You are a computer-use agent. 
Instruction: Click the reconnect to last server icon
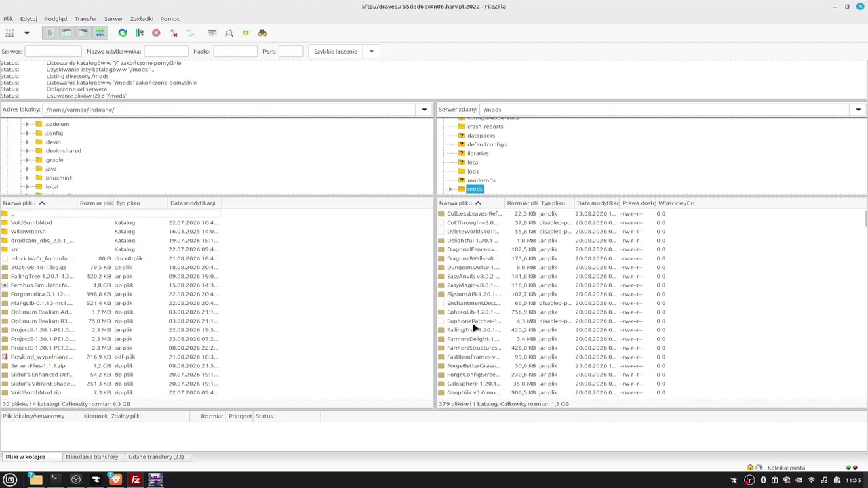pyautogui.click(x=190, y=33)
